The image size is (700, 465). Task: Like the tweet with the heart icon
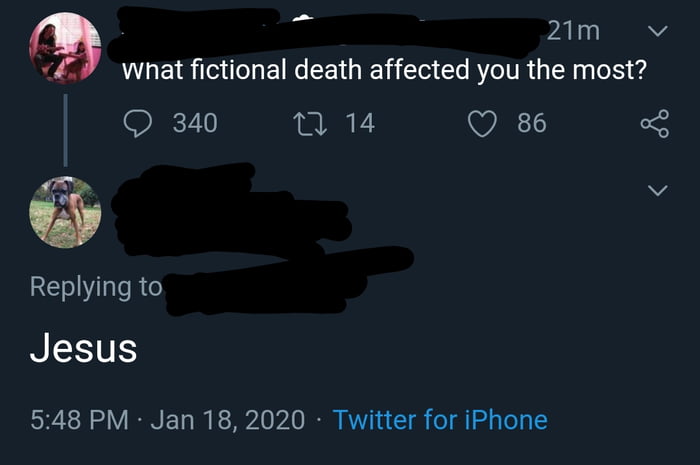tap(483, 123)
